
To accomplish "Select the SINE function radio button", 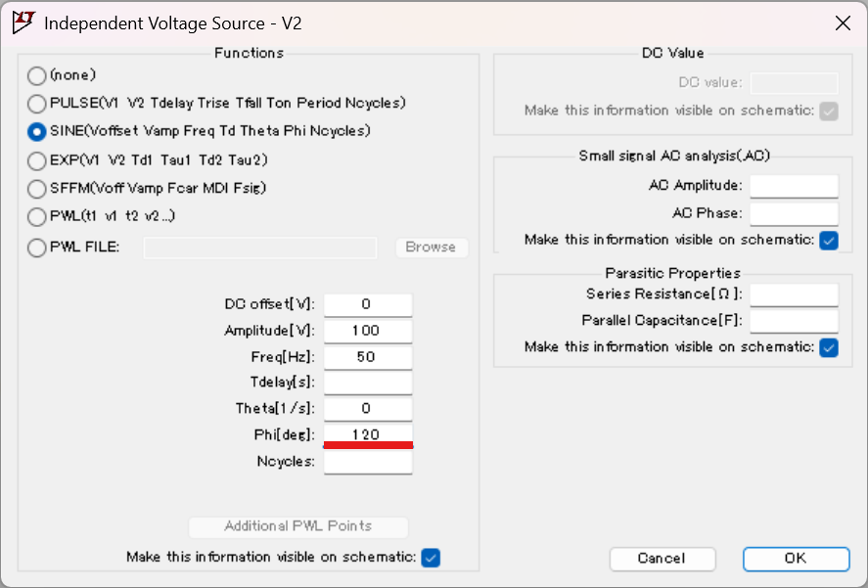I will 36,132.
